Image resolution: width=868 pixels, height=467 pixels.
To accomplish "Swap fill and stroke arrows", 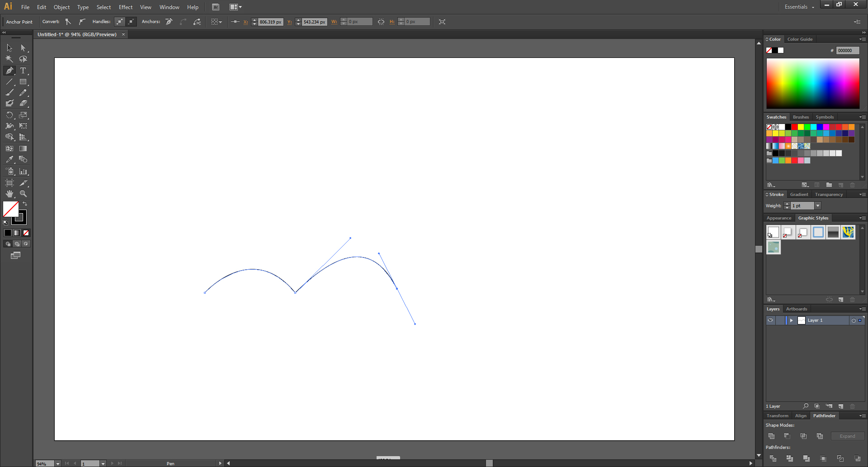I will point(25,204).
